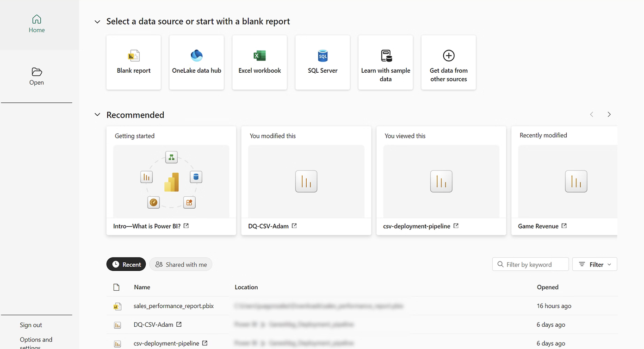Open the DQ-CSV-Adam recommended card thumbnail

click(306, 181)
